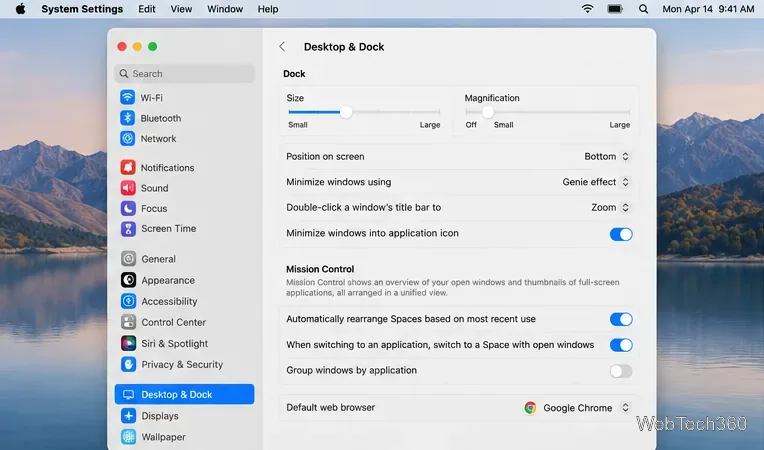Image resolution: width=764 pixels, height=450 pixels.
Task: Click the Focus moon icon
Action: coord(128,208)
